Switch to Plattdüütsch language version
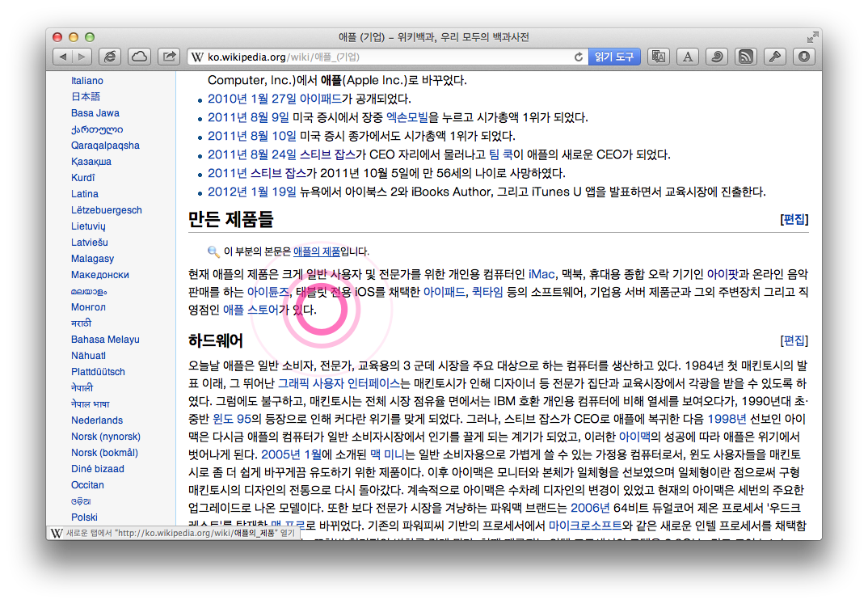Viewport: 868px width, 604px height. pyautogui.click(x=98, y=371)
